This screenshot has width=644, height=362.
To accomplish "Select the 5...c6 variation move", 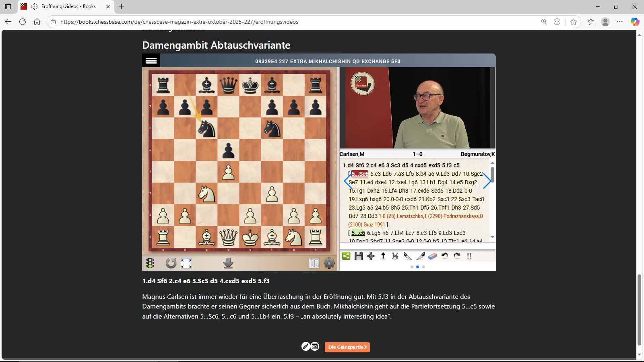I will (x=358, y=233).
